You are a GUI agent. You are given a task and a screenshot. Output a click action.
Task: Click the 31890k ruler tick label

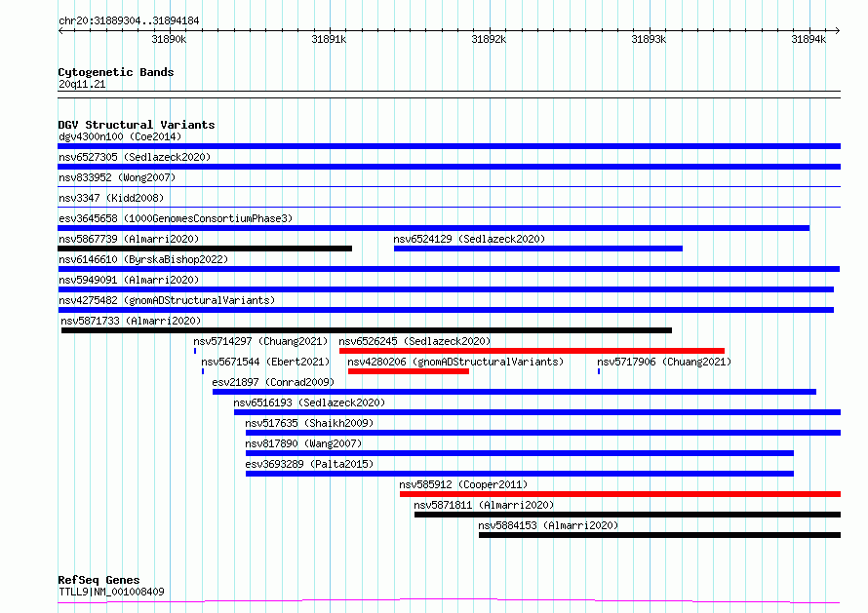click(169, 39)
